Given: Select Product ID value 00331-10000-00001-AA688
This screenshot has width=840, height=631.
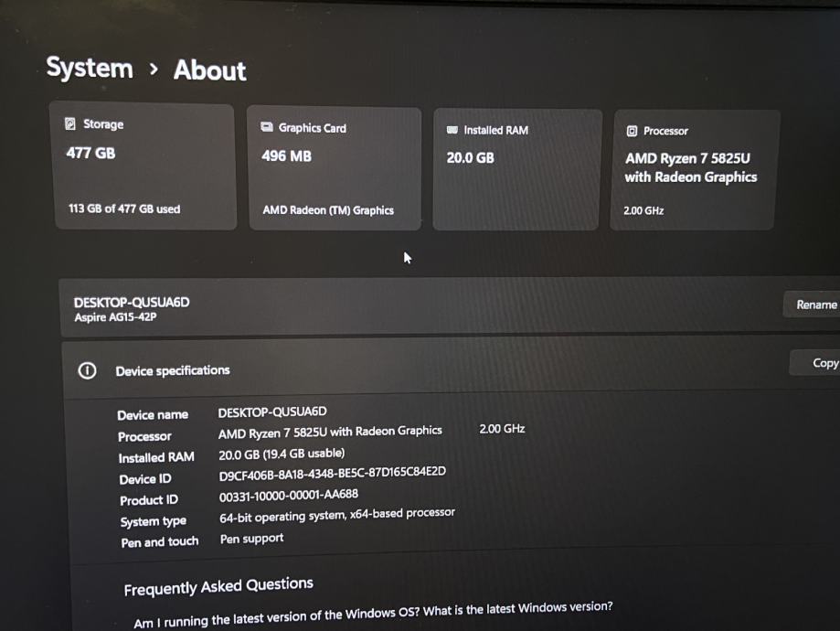Looking at the screenshot, I should click(289, 496).
